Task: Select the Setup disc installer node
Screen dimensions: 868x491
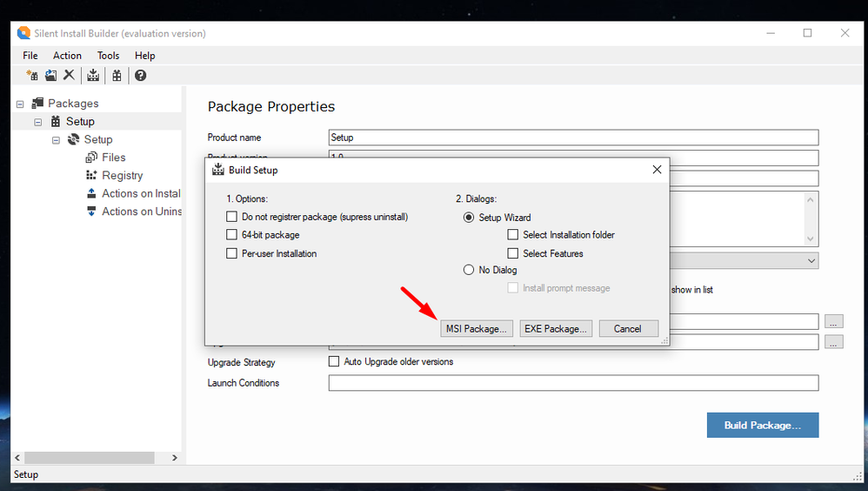Action: [x=98, y=139]
